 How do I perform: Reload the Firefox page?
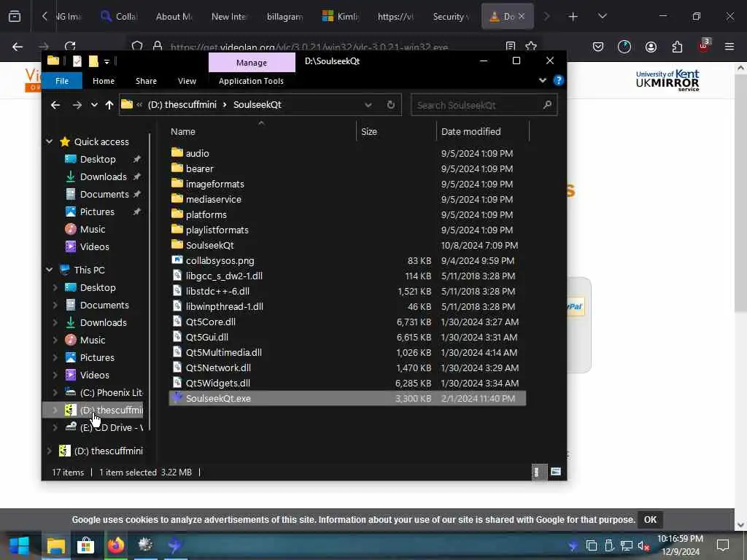tap(70, 47)
